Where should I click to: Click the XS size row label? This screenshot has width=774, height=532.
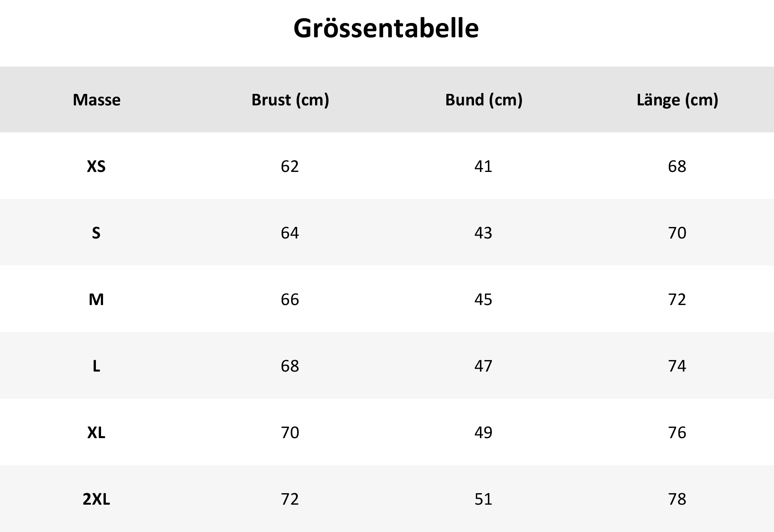[96, 166]
